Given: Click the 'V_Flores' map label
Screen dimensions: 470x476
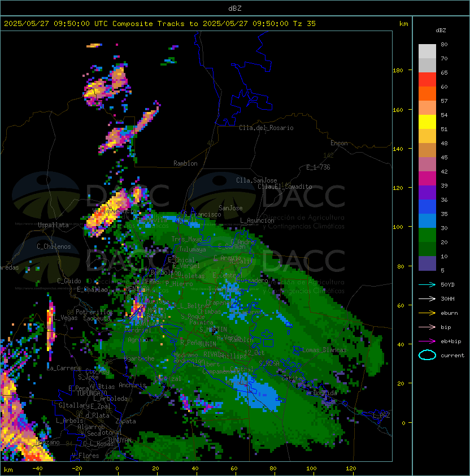Looking at the screenshot, I should (x=85, y=456).
